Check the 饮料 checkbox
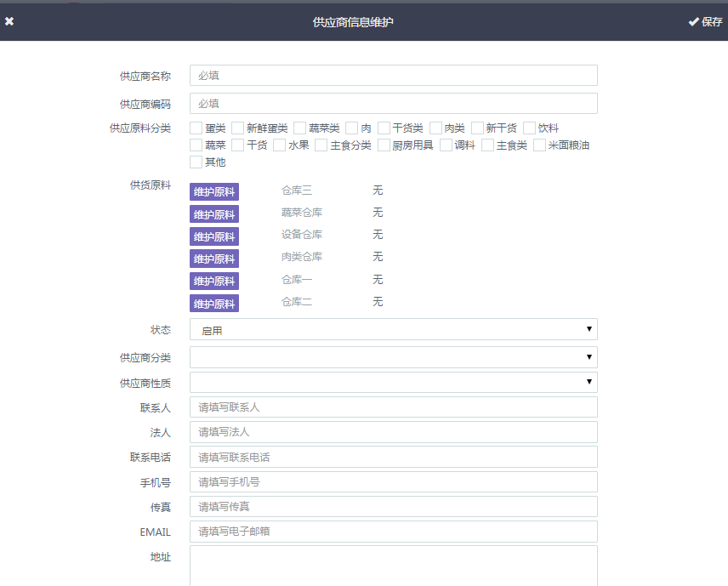The image size is (728, 586). click(530, 128)
